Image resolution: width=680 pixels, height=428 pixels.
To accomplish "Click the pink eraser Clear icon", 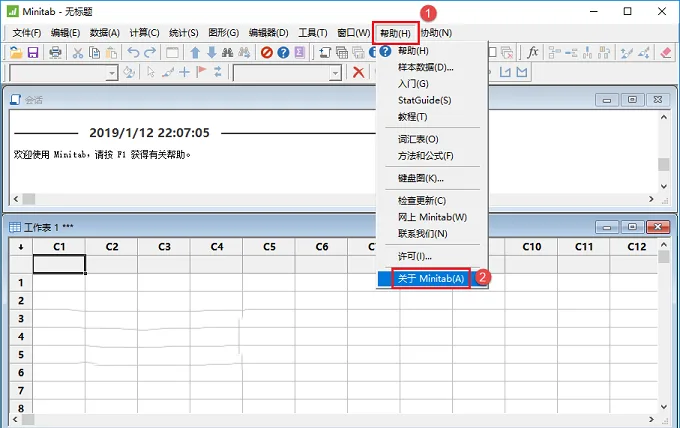I will pyautogui.click(x=665, y=53).
